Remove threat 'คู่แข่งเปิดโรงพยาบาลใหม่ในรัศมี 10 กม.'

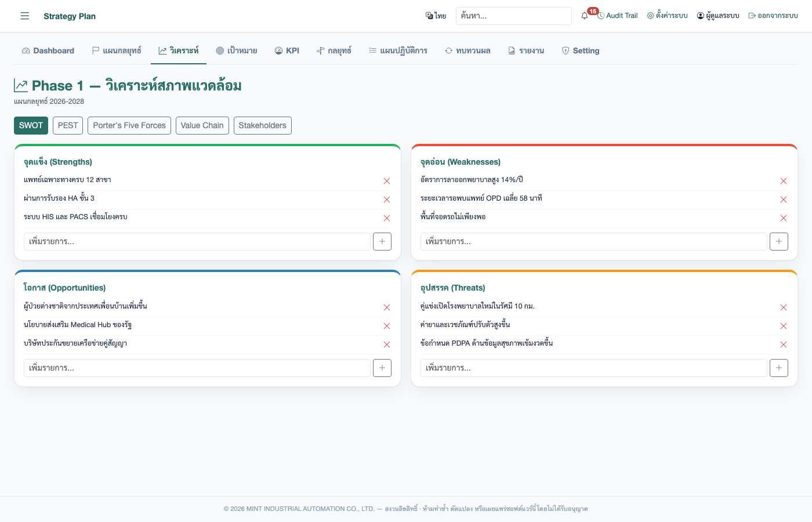(x=784, y=307)
